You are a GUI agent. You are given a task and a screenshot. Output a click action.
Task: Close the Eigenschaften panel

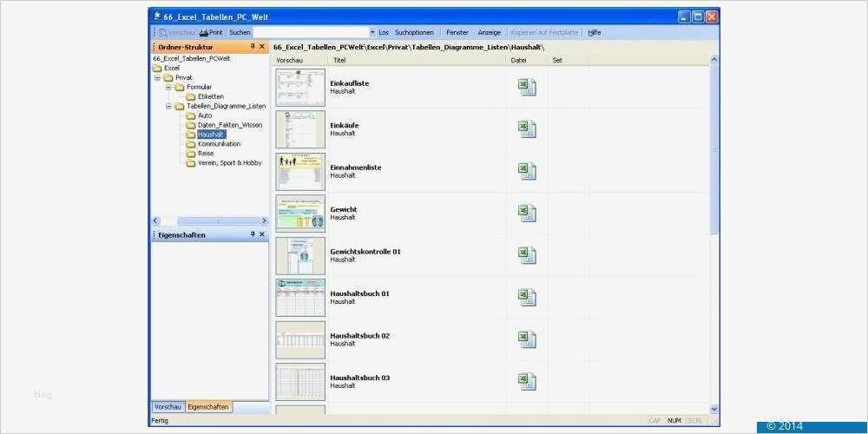point(262,234)
